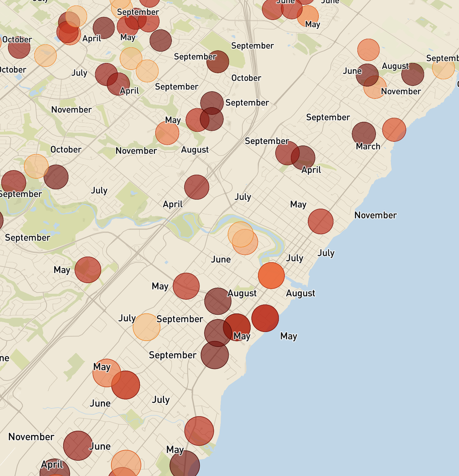Select the dark red circle above April label

[x=196, y=187]
